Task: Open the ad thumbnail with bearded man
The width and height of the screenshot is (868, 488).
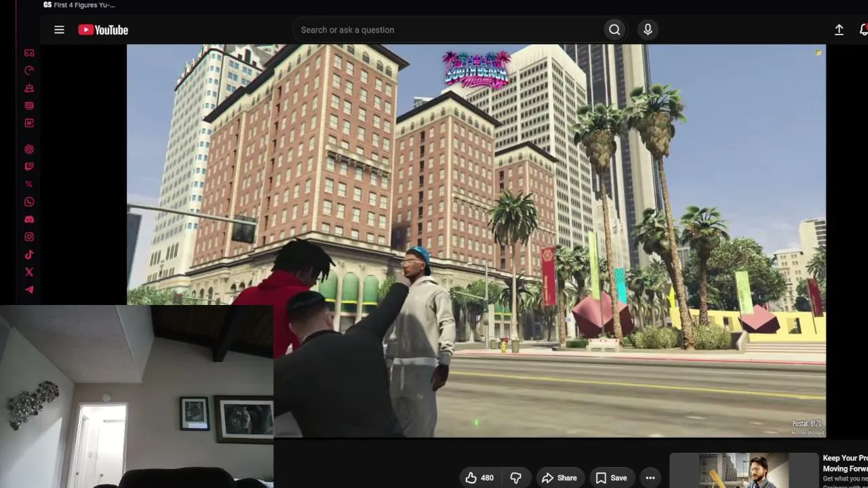Action: click(x=745, y=470)
